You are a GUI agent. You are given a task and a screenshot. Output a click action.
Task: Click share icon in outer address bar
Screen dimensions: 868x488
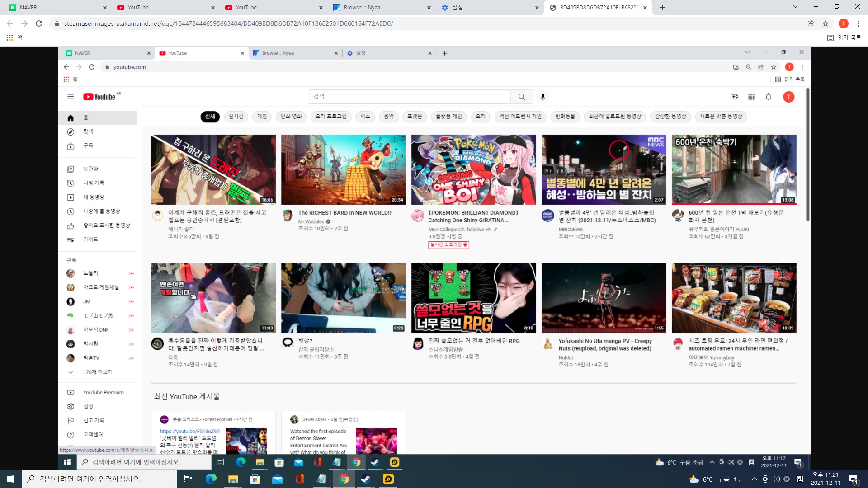pyautogui.click(x=811, y=23)
